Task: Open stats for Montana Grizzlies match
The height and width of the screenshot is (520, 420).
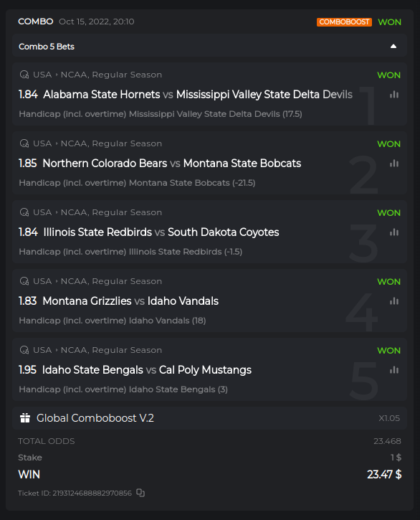Action: (394, 301)
